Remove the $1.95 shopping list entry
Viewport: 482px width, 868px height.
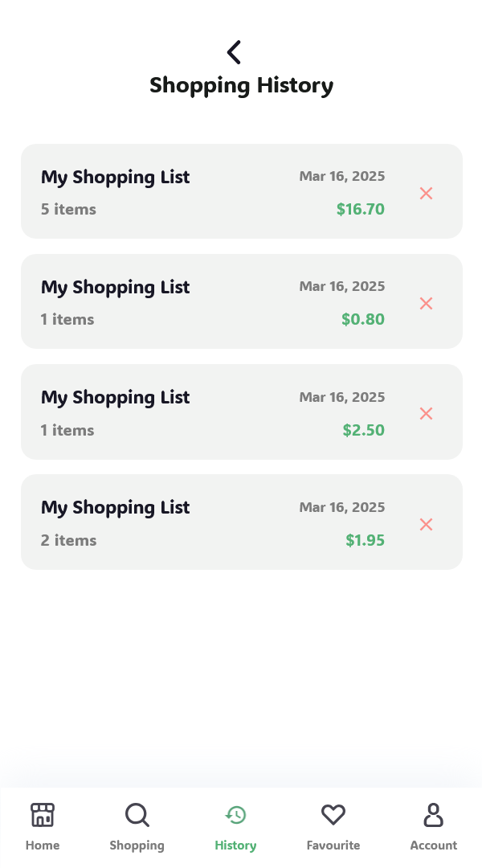426,524
